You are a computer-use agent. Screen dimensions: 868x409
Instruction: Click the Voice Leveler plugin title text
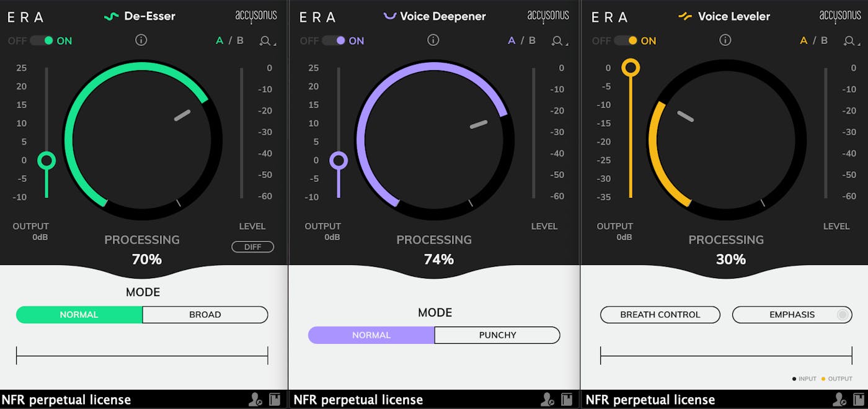click(734, 17)
